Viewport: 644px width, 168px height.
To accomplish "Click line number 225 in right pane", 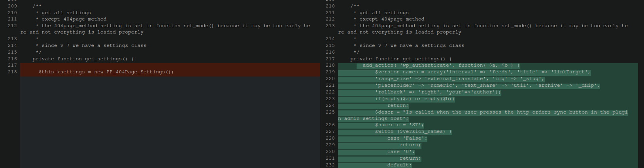I will pyautogui.click(x=330, y=112).
